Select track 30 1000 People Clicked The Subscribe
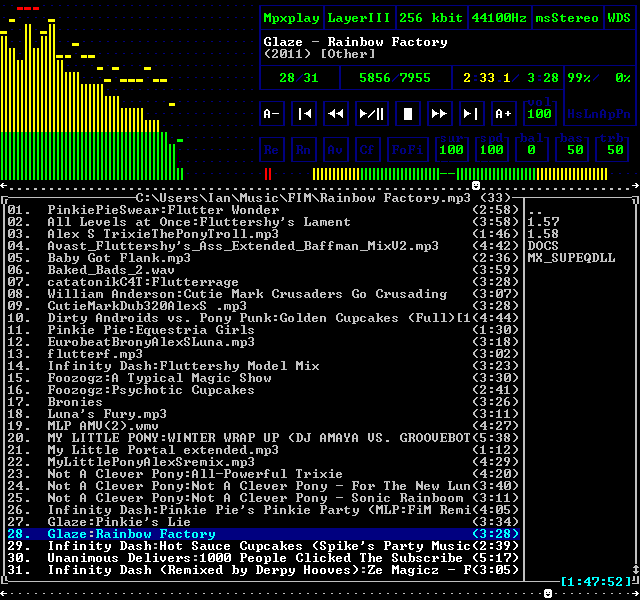 pos(263,558)
